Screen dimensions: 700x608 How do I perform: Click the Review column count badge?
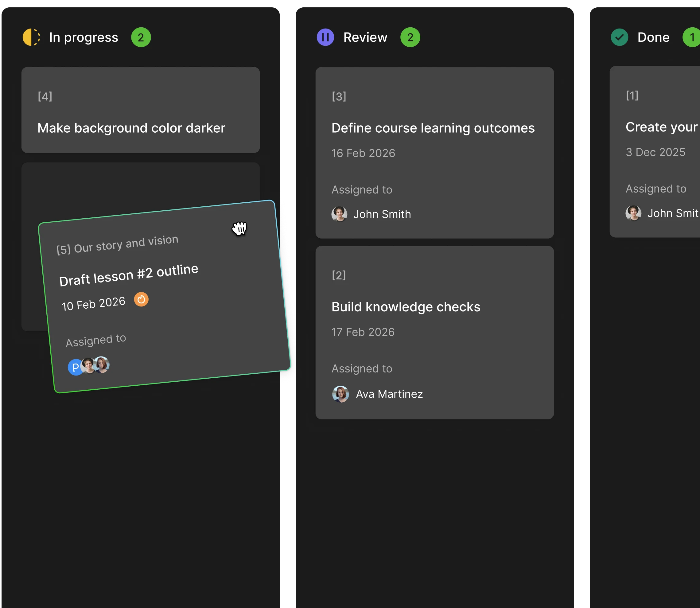tap(410, 37)
